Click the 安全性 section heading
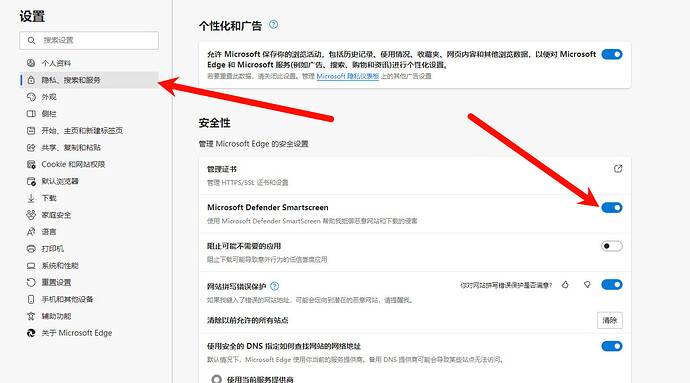Viewport: 690px width, 383px height. coord(214,123)
